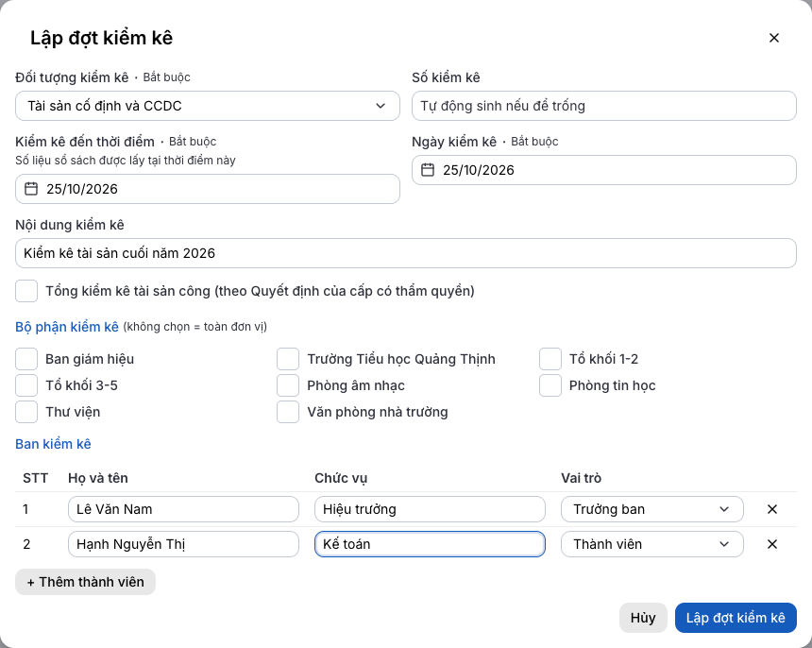Screen dimensions: 812x648
Task: Edit the name field Hạnh Nguyễn Thị
Action: click(183, 544)
